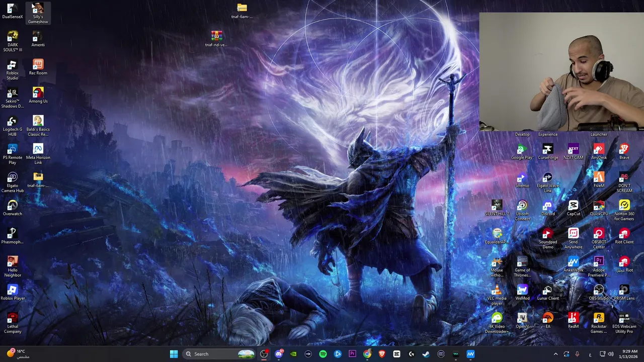This screenshot has height=362, width=644.
Task: Click the Meta Horizon Link shortcut
Action: click(x=38, y=154)
